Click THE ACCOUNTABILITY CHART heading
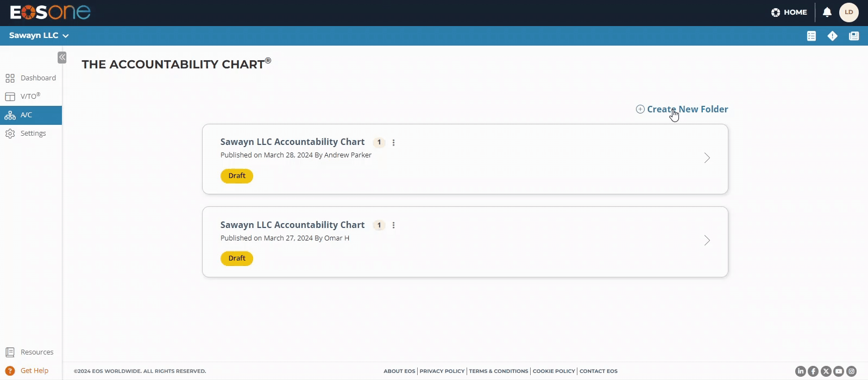Image resolution: width=868 pixels, height=380 pixels. pyautogui.click(x=177, y=64)
